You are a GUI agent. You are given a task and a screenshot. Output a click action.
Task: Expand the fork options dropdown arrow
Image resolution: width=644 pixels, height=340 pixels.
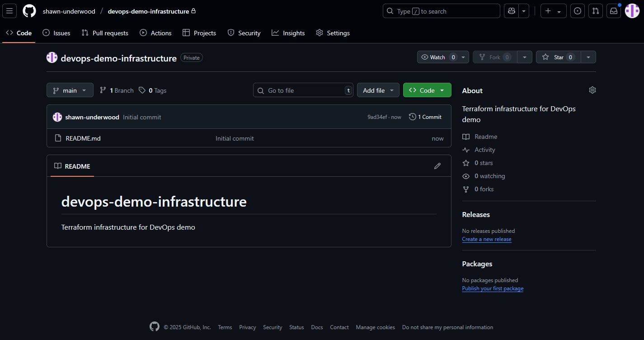(525, 57)
